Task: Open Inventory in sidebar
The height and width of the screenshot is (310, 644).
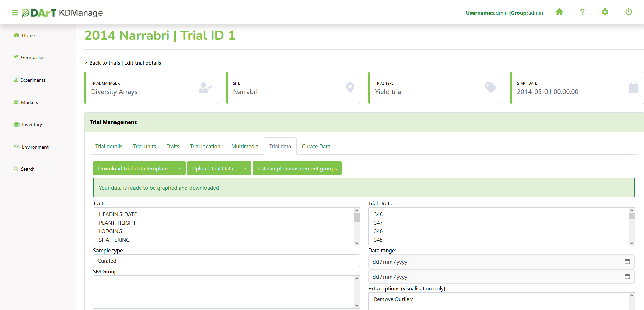Action: tap(32, 125)
